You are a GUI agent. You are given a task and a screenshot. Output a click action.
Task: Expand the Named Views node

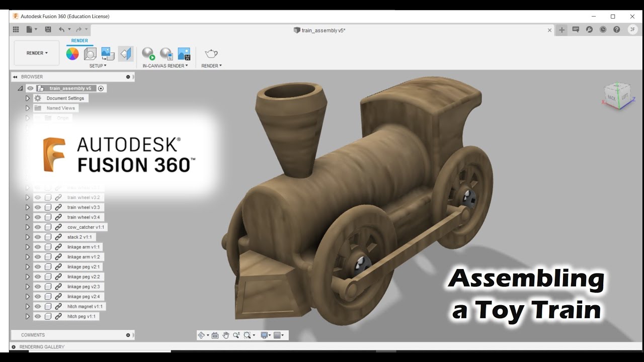(28, 108)
